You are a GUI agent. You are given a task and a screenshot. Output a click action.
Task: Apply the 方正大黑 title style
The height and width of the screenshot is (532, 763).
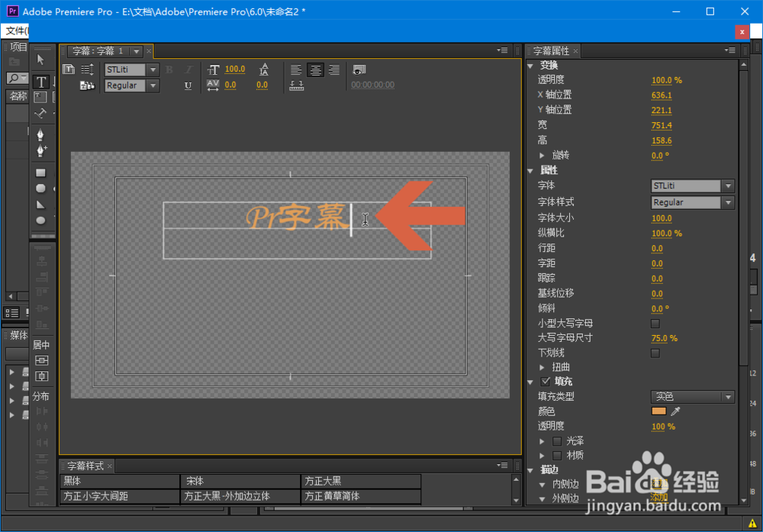361,481
